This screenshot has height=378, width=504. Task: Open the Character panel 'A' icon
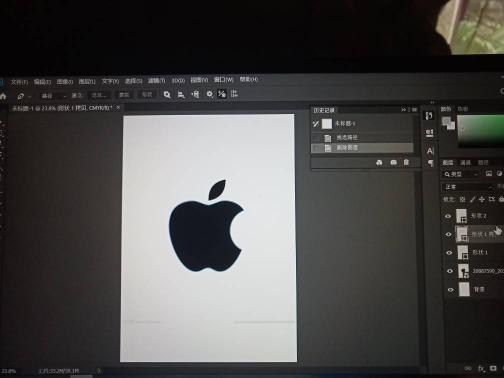tap(430, 151)
